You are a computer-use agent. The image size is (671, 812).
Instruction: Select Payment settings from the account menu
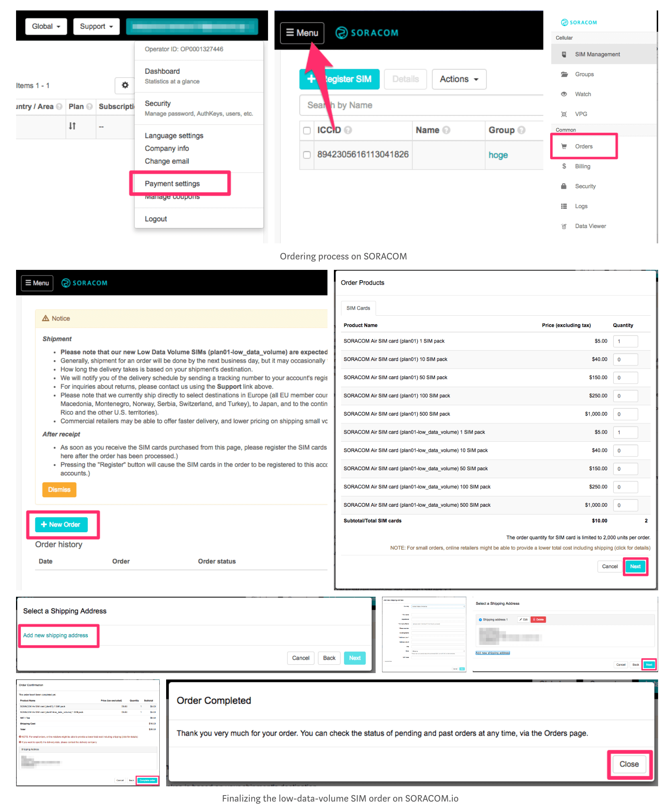tap(173, 183)
